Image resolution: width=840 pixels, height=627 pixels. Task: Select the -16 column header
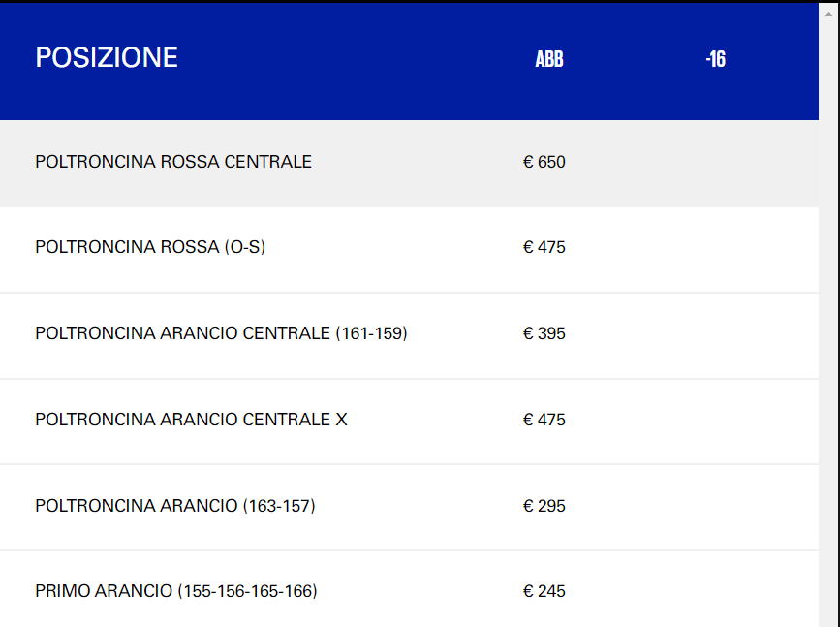(x=716, y=59)
